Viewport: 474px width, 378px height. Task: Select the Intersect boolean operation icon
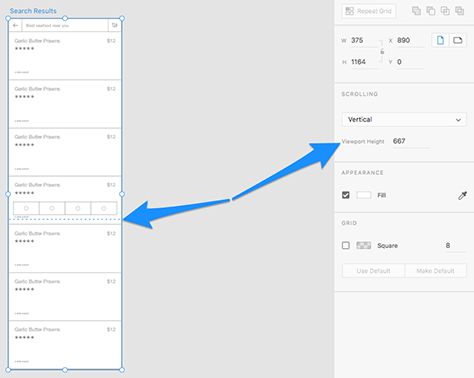point(445,11)
